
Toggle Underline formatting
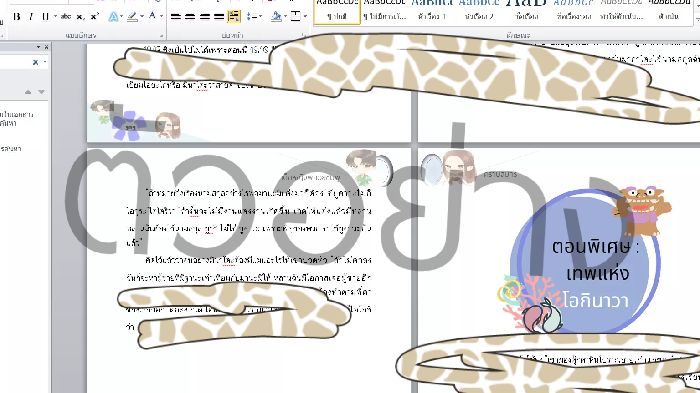(45, 17)
